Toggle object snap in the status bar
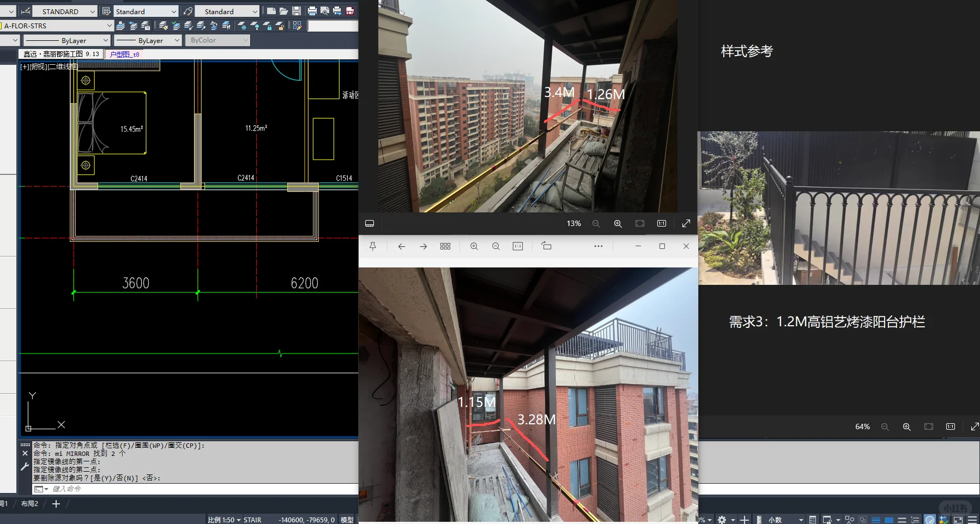This screenshot has height=524, width=980. click(849, 519)
